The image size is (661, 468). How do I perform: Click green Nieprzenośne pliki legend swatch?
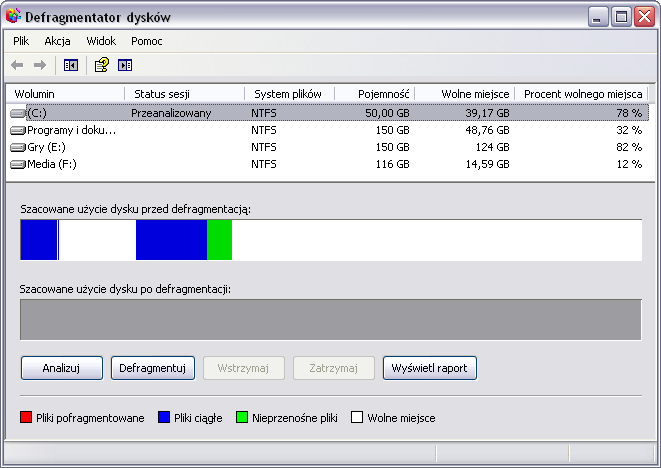click(242, 417)
